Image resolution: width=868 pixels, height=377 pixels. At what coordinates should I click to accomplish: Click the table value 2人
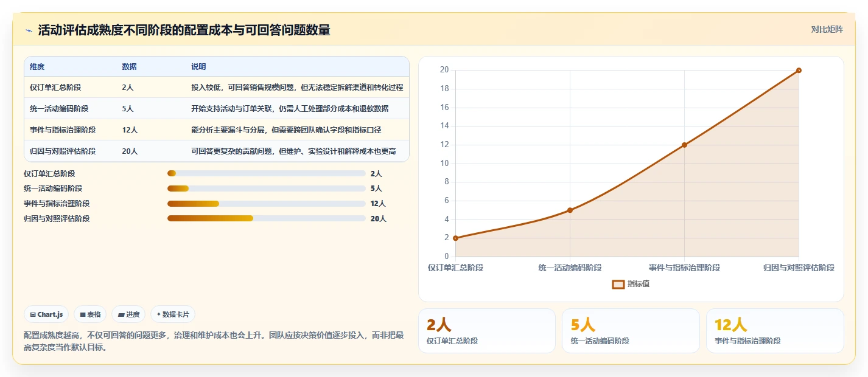point(127,88)
